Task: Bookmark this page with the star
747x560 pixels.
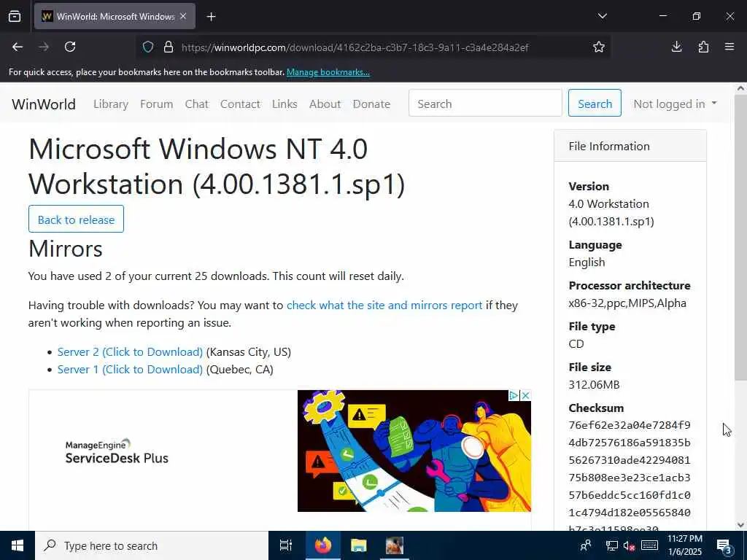Action: point(599,47)
